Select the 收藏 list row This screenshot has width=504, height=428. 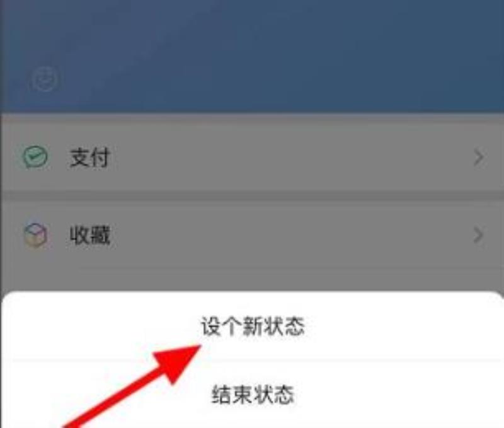(x=252, y=234)
